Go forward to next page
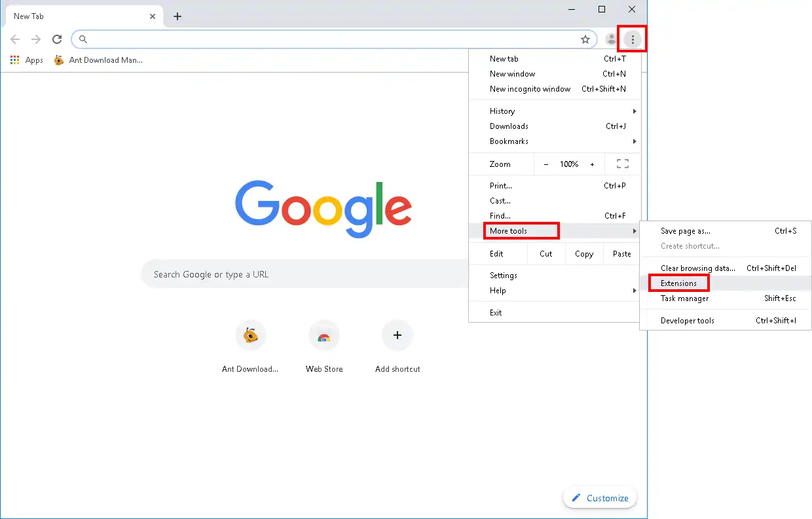 coord(36,39)
